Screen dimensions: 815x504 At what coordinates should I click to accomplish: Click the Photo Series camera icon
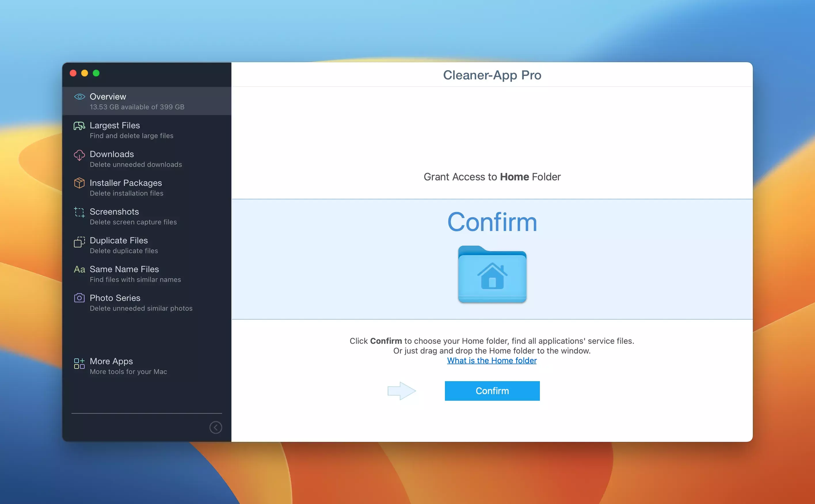79,298
